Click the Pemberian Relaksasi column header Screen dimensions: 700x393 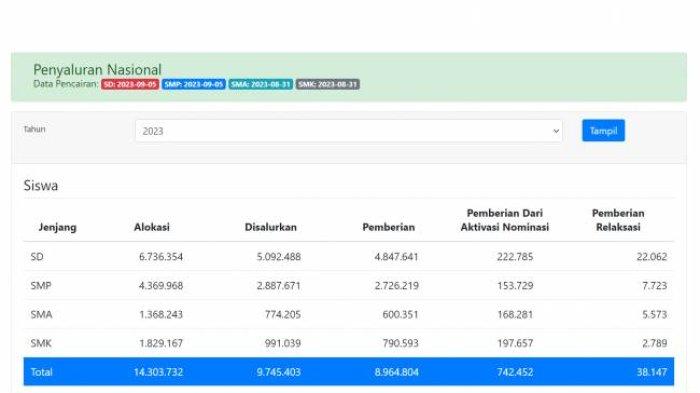point(618,220)
